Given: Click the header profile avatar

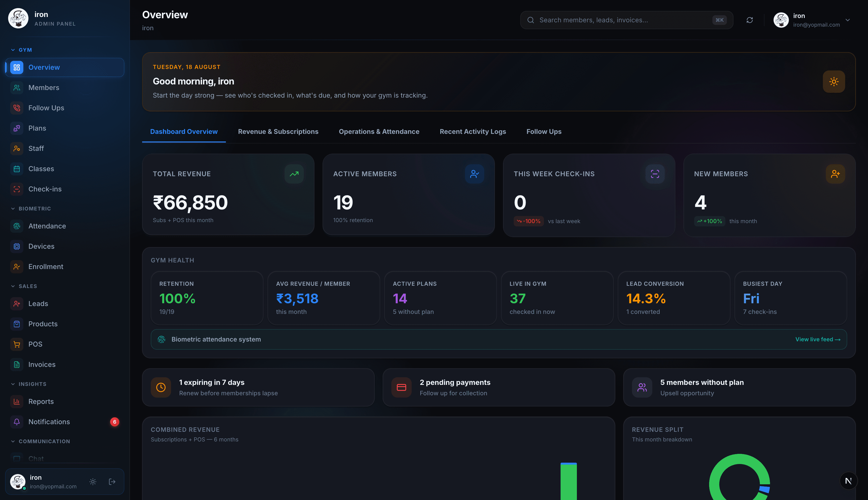Looking at the screenshot, I should pyautogui.click(x=781, y=20).
